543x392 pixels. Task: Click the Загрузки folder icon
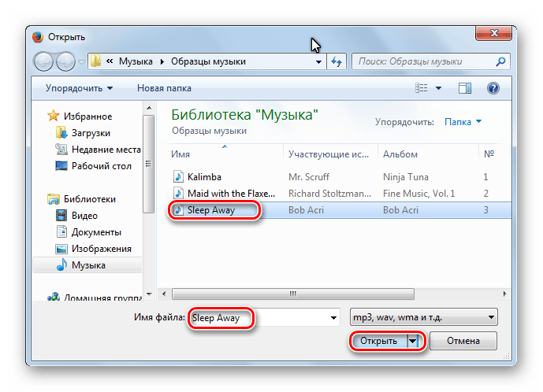61,132
